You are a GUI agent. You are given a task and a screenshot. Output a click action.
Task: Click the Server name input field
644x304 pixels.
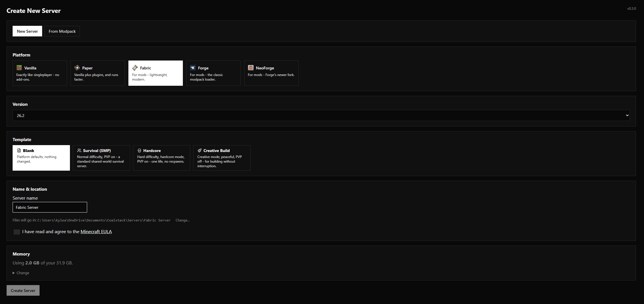[x=50, y=207]
